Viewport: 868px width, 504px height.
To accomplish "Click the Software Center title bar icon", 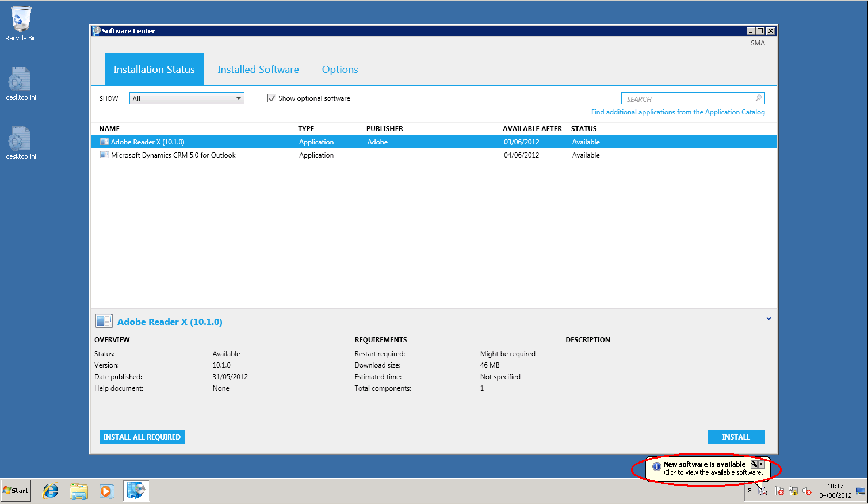I will click(x=96, y=31).
